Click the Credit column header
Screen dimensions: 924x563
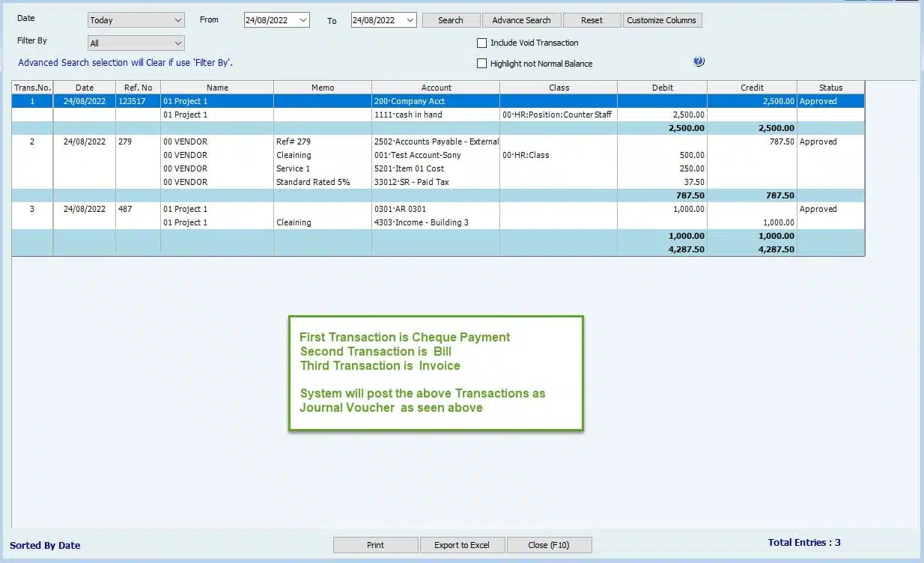pyautogui.click(x=753, y=88)
